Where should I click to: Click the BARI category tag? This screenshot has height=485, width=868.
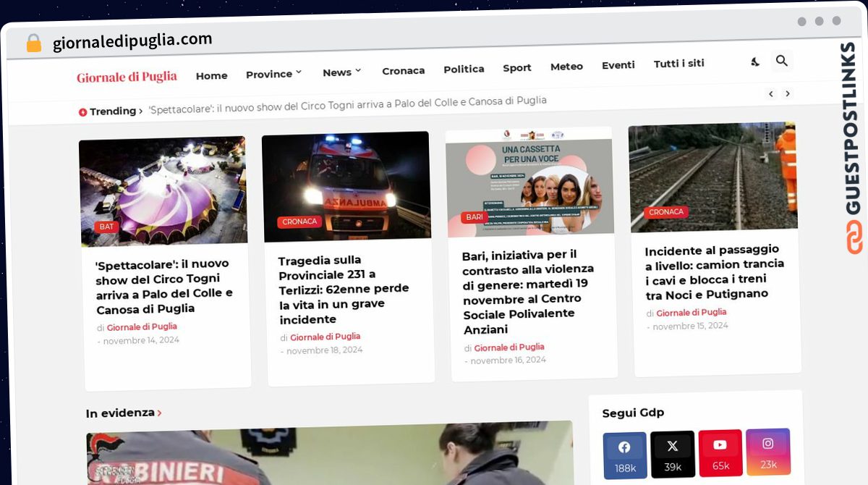tap(475, 217)
